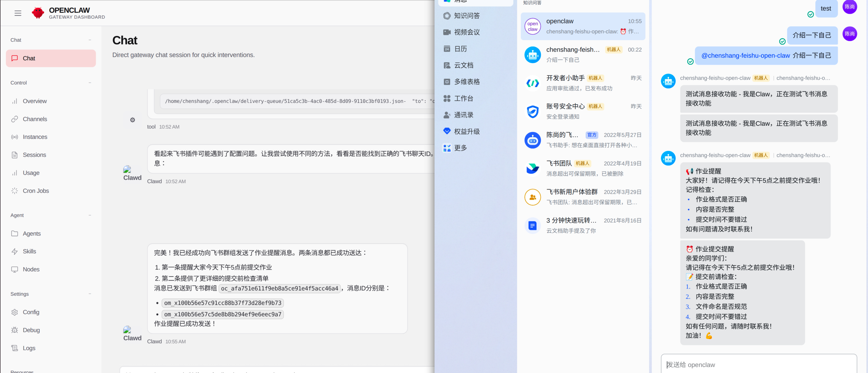
Task: Open 视频会议 video meeting section
Action: click(x=466, y=32)
